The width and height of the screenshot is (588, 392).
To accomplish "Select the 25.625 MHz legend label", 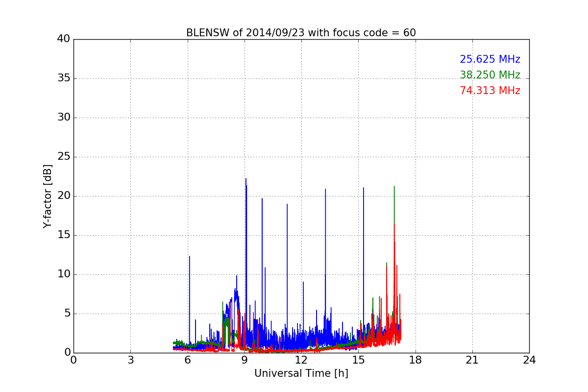I will click(x=490, y=59).
